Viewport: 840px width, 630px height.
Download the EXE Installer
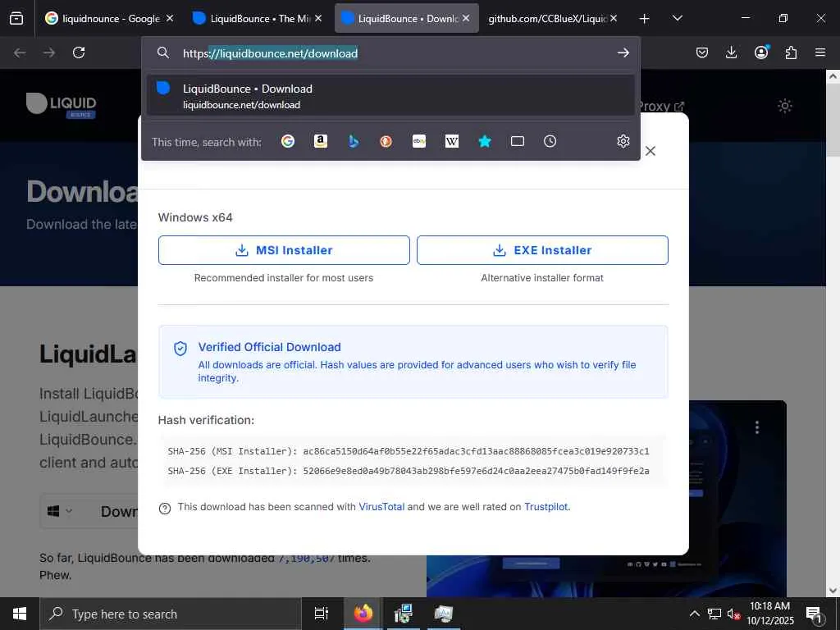click(x=542, y=250)
